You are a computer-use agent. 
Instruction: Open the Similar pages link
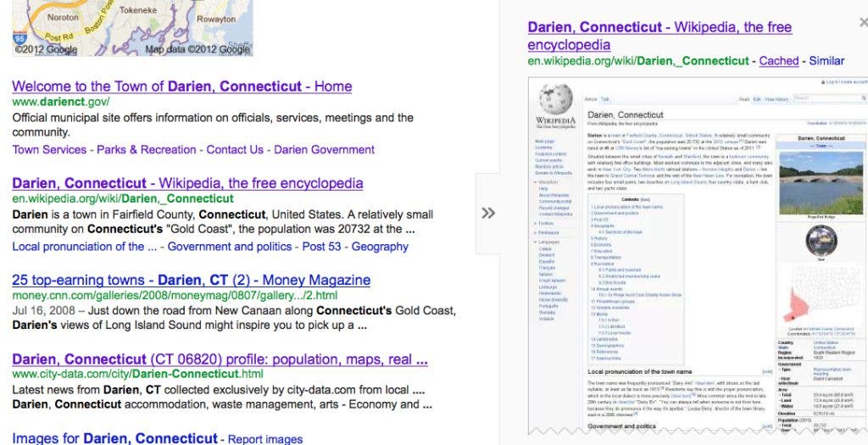tap(826, 61)
